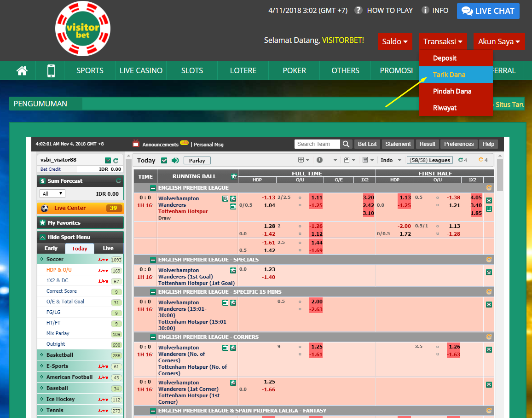Open the mobile version phone icon

click(51, 70)
